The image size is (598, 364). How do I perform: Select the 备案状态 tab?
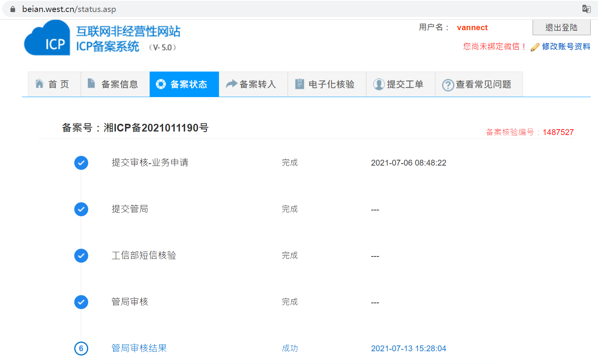point(184,84)
